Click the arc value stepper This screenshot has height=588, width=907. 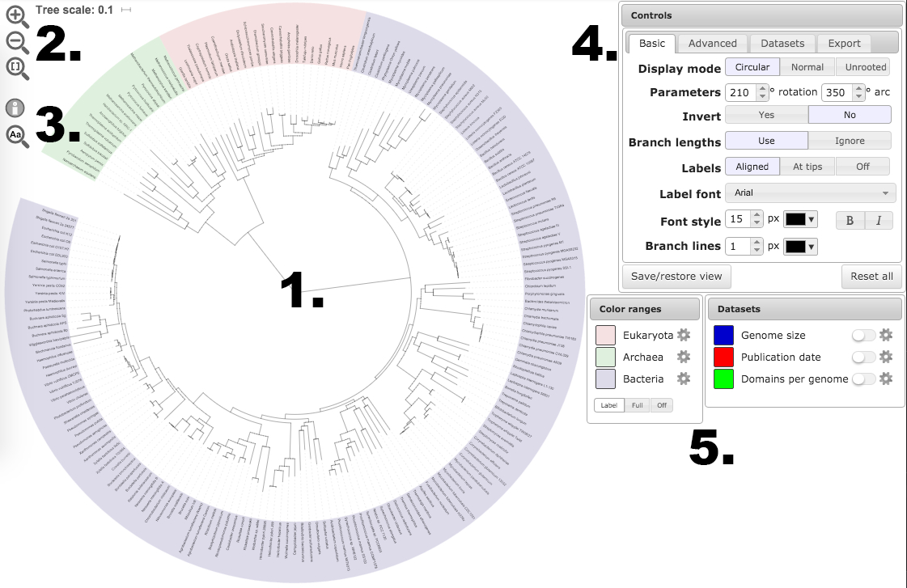859,92
